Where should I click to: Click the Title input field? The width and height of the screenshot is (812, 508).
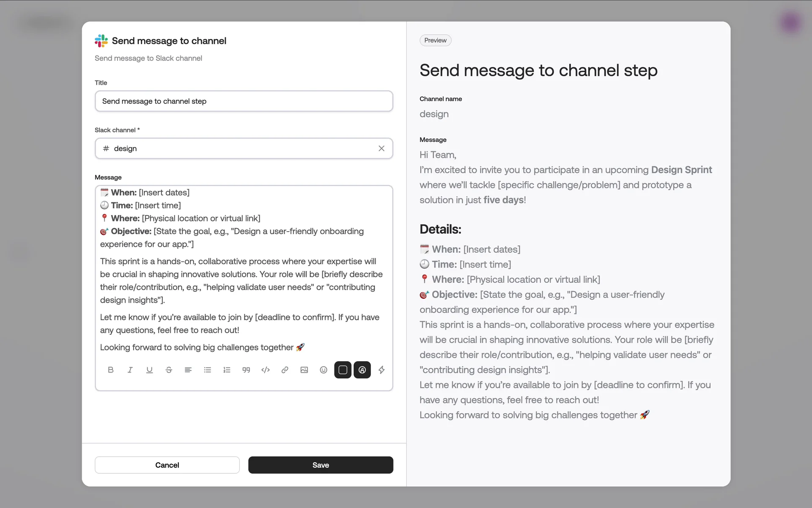click(244, 101)
